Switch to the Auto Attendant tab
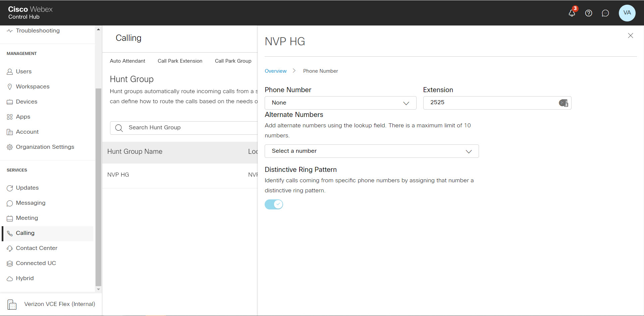The width and height of the screenshot is (644, 316). [x=127, y=61]
